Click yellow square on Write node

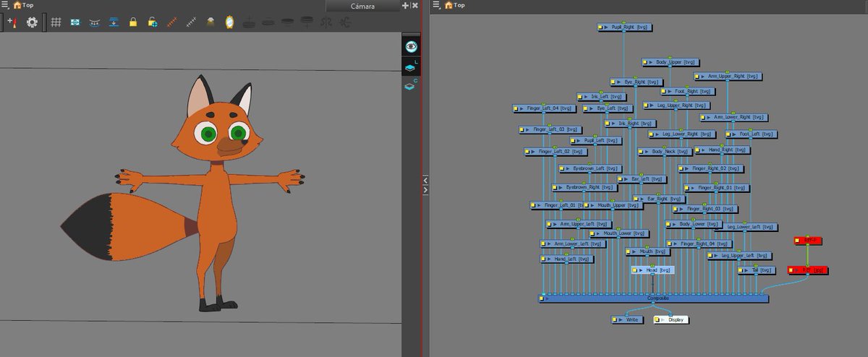(614, 319)
